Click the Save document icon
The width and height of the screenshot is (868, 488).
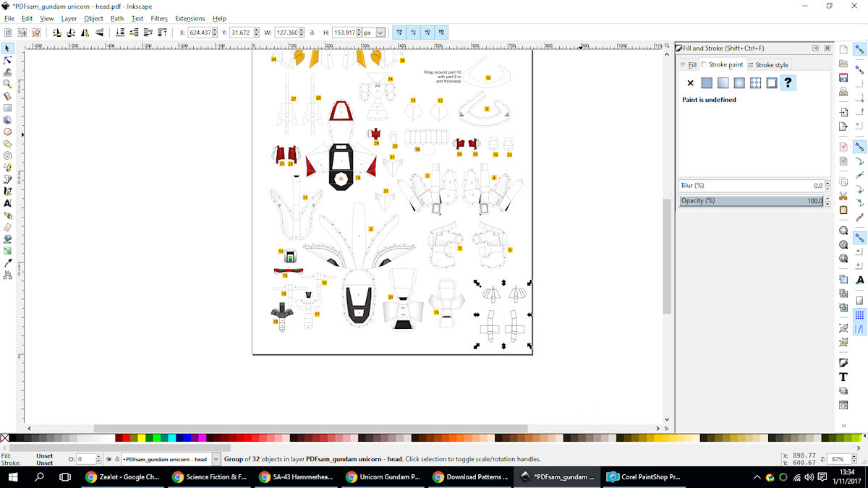(843, 77)
